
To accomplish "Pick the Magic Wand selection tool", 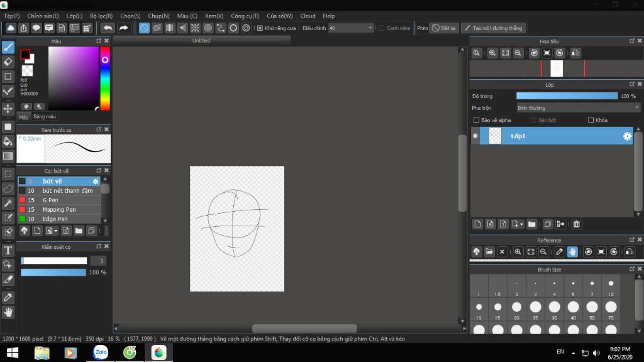I will (x=8, y=203).
